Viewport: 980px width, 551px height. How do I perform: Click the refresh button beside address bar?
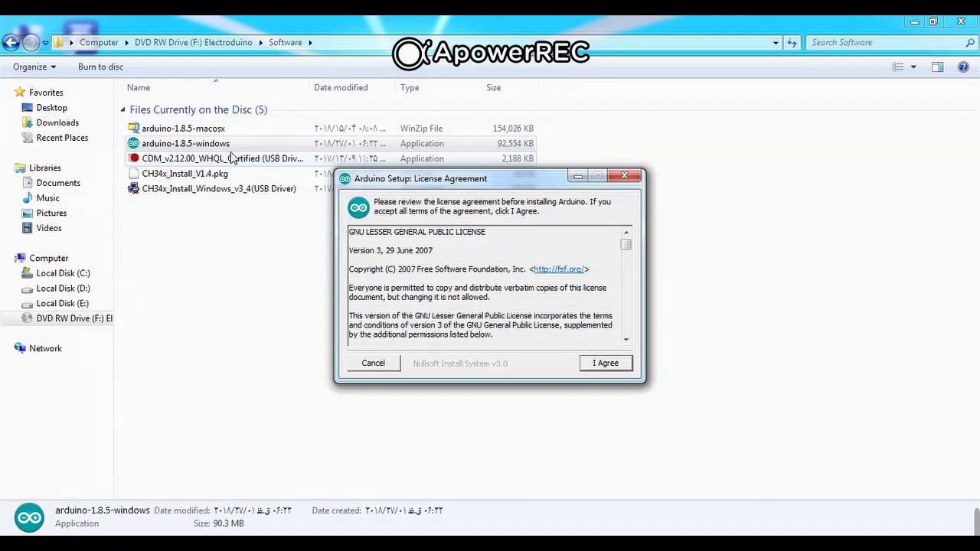coord(792,43)
